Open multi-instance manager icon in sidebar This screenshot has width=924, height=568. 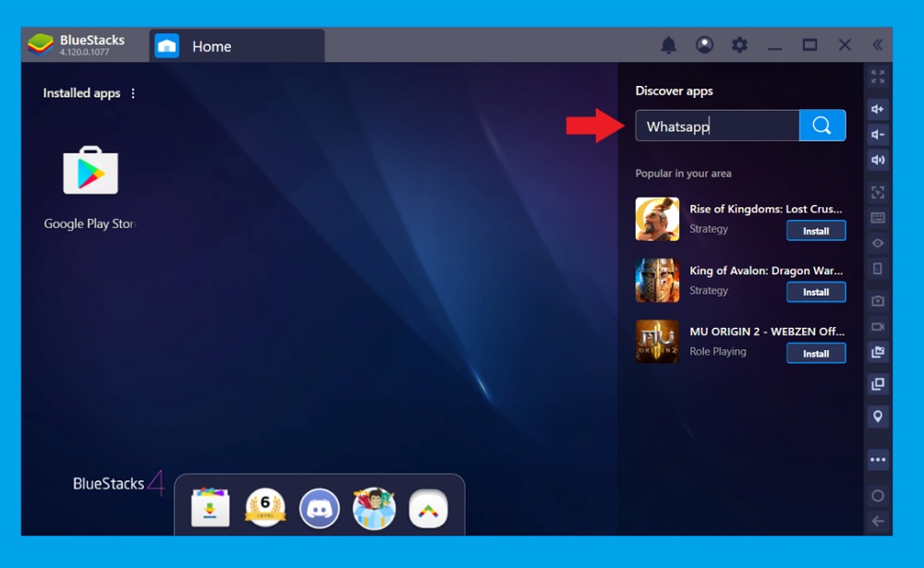(x=878, y=384)
